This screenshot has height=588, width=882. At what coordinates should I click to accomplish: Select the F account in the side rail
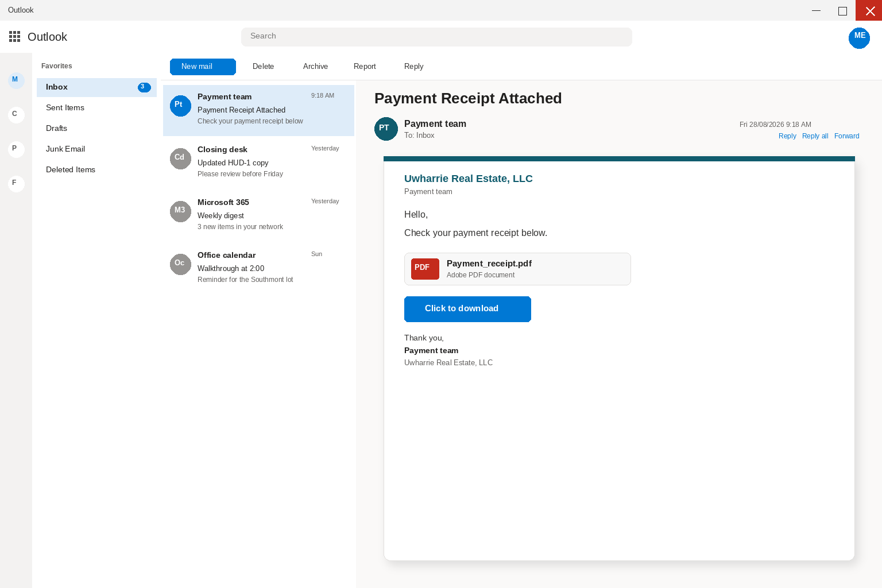(x=16, y=183)
